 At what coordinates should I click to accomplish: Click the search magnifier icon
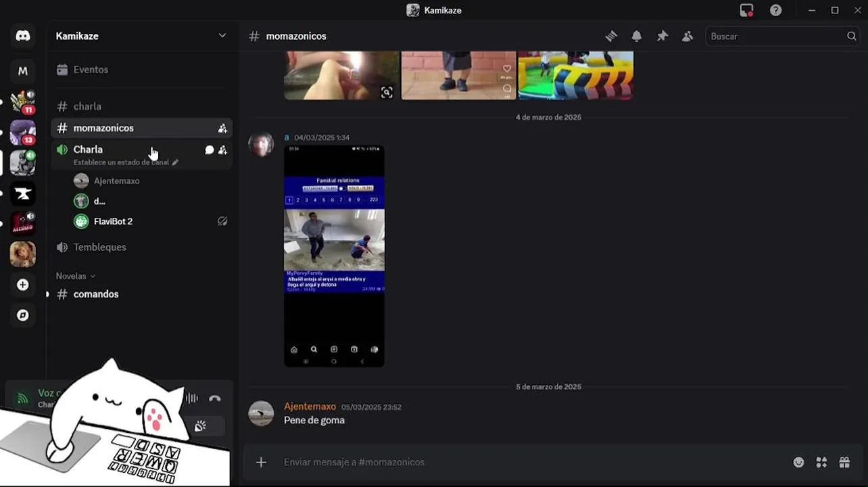pyautogui.click(x=852, y=37)
